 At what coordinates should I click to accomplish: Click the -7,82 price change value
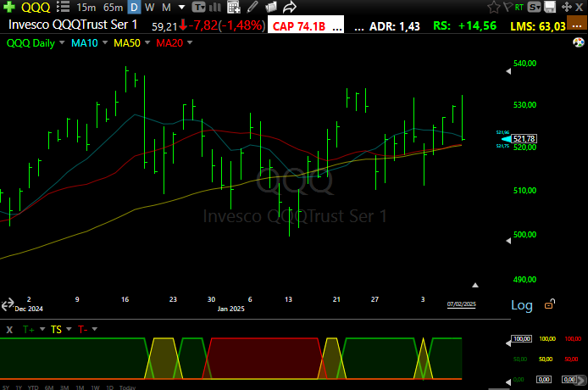(x=202, y=25)
